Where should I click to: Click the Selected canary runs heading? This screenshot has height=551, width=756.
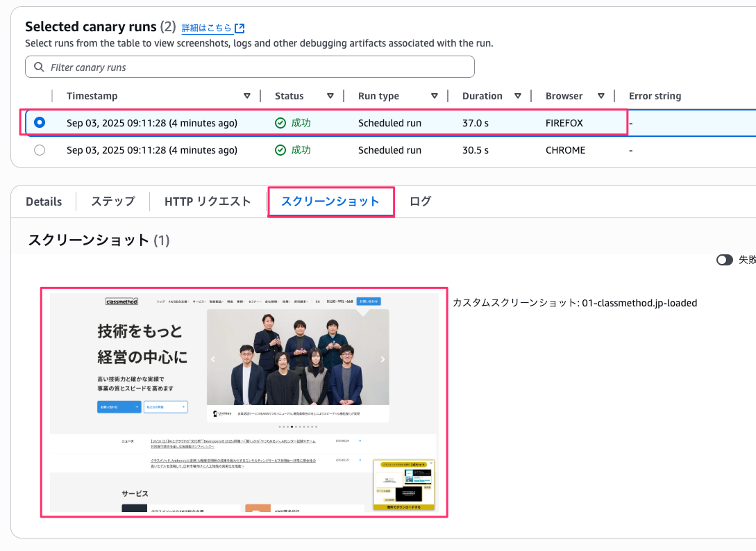91,26
